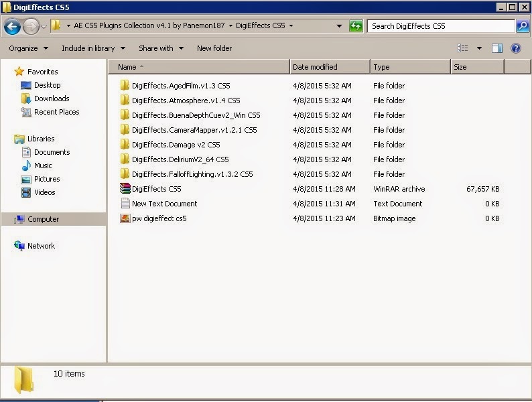Click the DigiEffects CS5 title bar folder icon

pos(7,7)
